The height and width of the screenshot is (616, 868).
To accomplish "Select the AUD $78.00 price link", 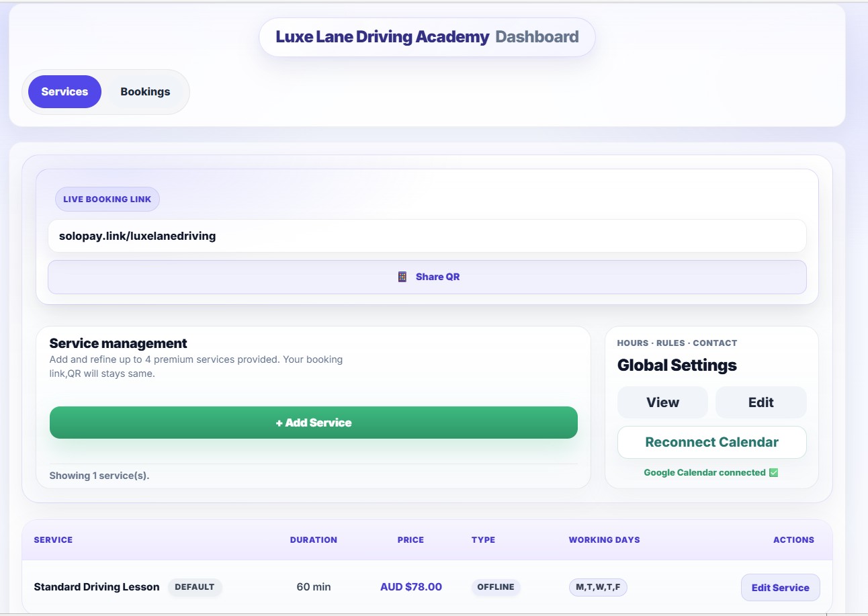I will click(x=410, y=586).
